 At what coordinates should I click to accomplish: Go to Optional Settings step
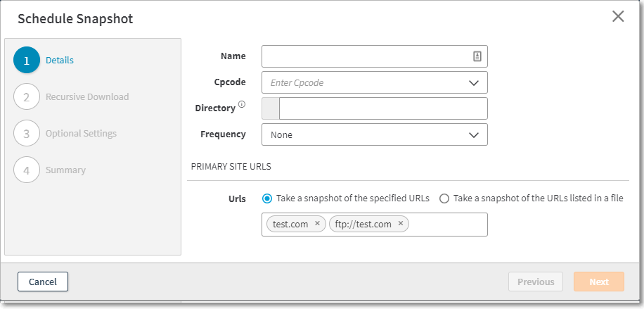click(81, 134)
